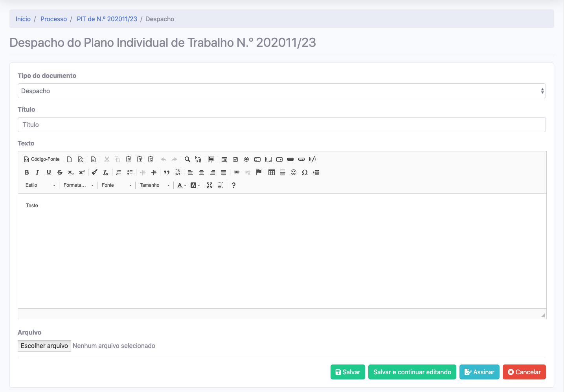Toggle Código-Fonte source view
Image resolution: width=564 pixels, height=392 pixels.
pyautogui.click(x=42, y=159)
